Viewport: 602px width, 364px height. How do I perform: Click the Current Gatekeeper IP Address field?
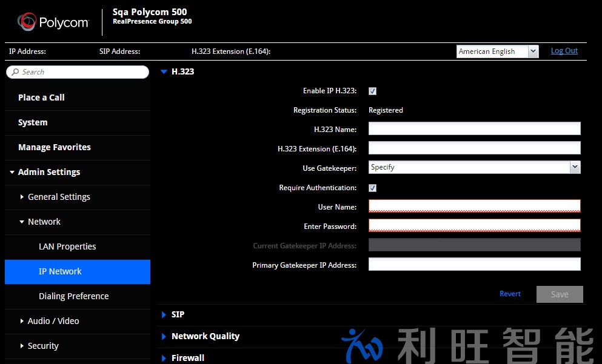pyautogui.click(x=475, y=245)
